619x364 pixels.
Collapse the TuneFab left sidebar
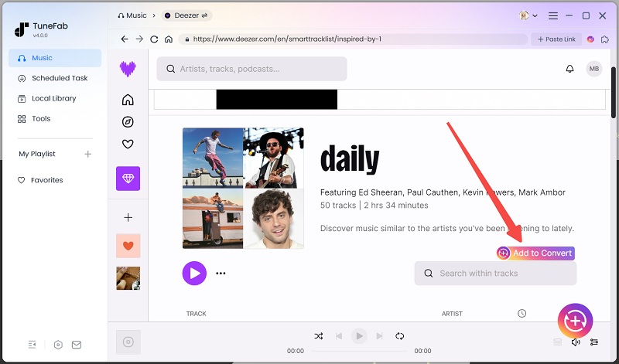pos(32,345)
